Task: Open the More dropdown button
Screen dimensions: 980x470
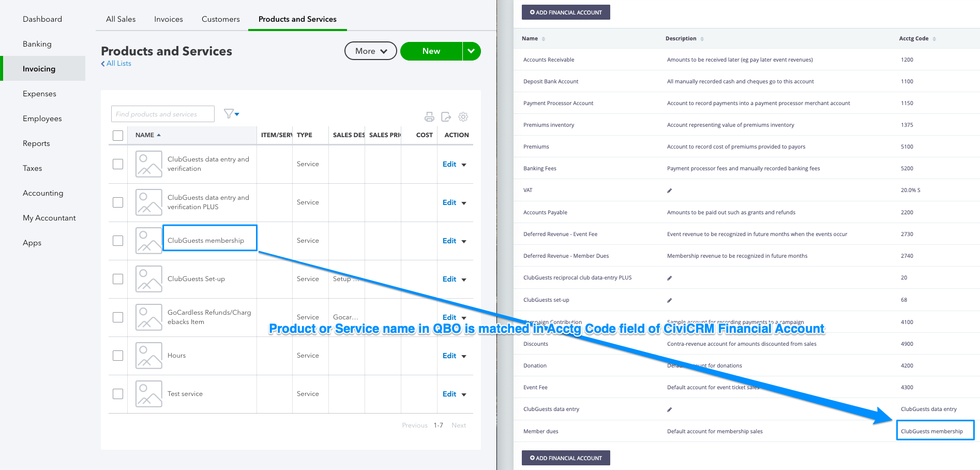Action: click(371, 51)
